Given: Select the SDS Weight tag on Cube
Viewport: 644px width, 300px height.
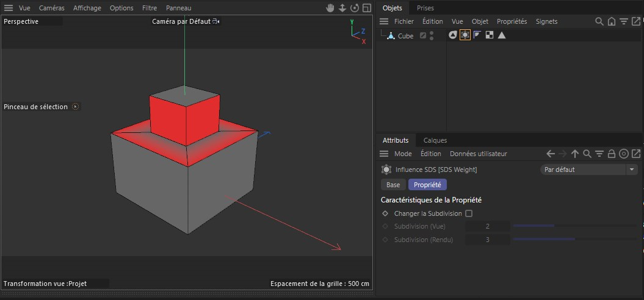Looking at the screenshot, I should pyautogui.click(x=465, y=35).
